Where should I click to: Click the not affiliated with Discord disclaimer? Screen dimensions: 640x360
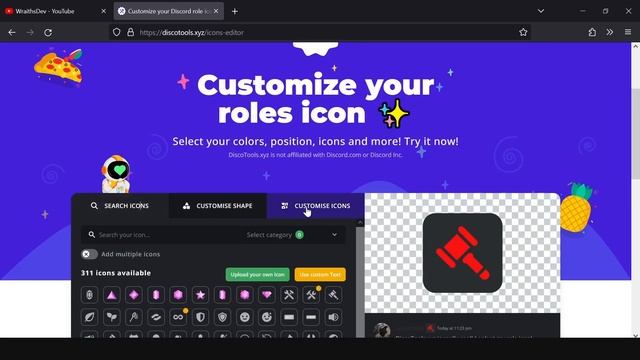[315, 155]
